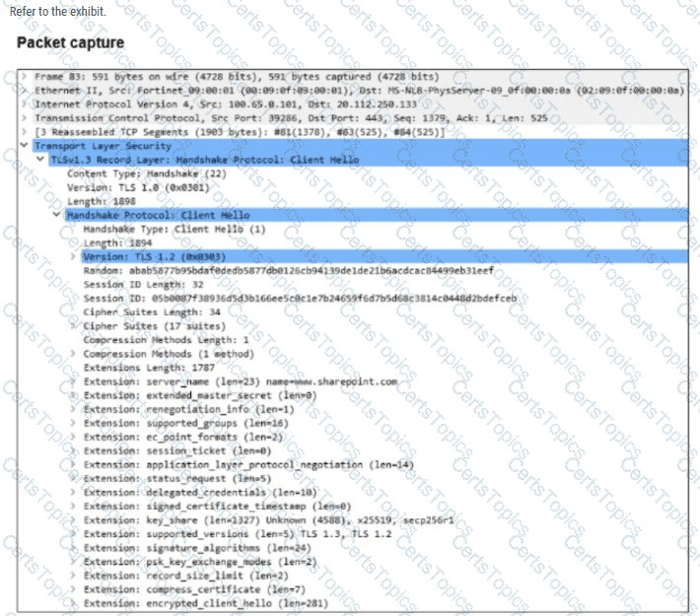Image resolution: width=700 pixels, height=616 pixels.
Task: Expand signed_certificate_timestamp extension
Action: click(73, 506)
